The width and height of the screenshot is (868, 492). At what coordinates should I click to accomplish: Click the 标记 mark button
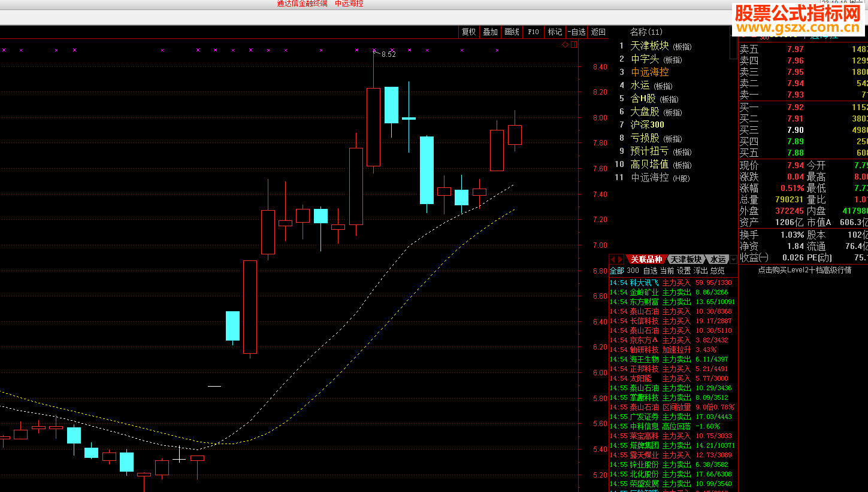[x=555, y=32]
